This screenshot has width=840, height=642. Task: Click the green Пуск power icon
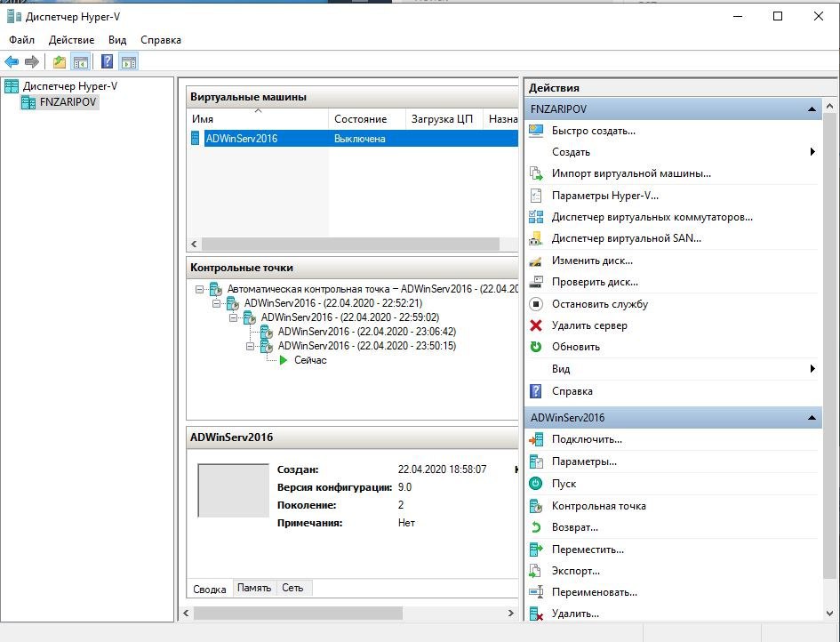(x=536, y=484)
